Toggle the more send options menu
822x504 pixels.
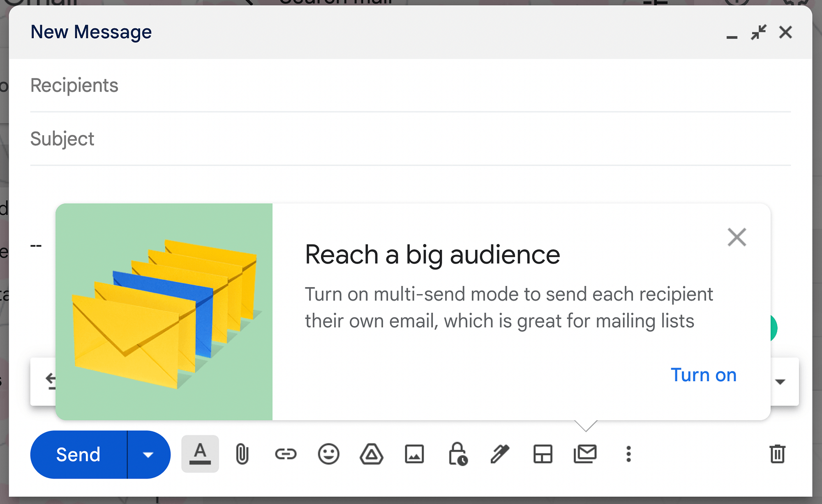pyautogui.click(x=148, y=455)
